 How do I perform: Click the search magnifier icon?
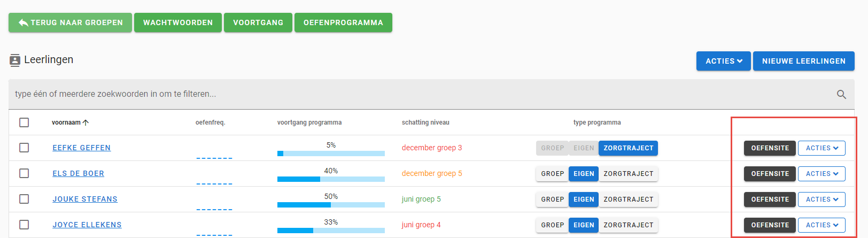841,94
